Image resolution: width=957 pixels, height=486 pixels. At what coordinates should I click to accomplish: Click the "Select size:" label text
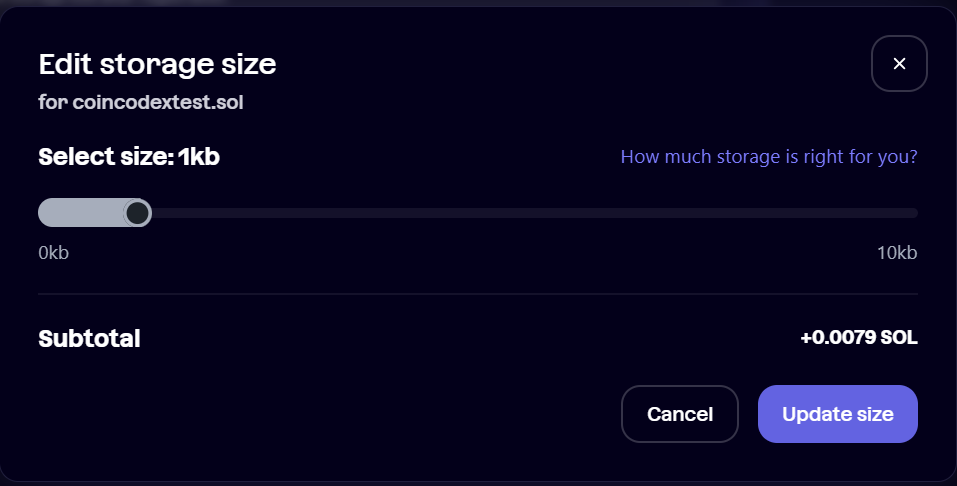click(106, 157)
